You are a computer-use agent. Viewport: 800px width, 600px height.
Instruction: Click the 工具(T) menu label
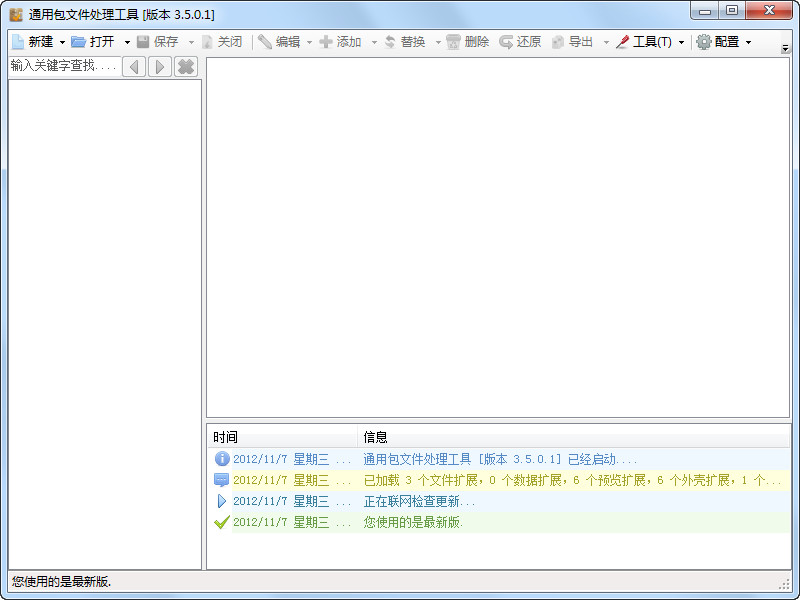coord(652,42)
